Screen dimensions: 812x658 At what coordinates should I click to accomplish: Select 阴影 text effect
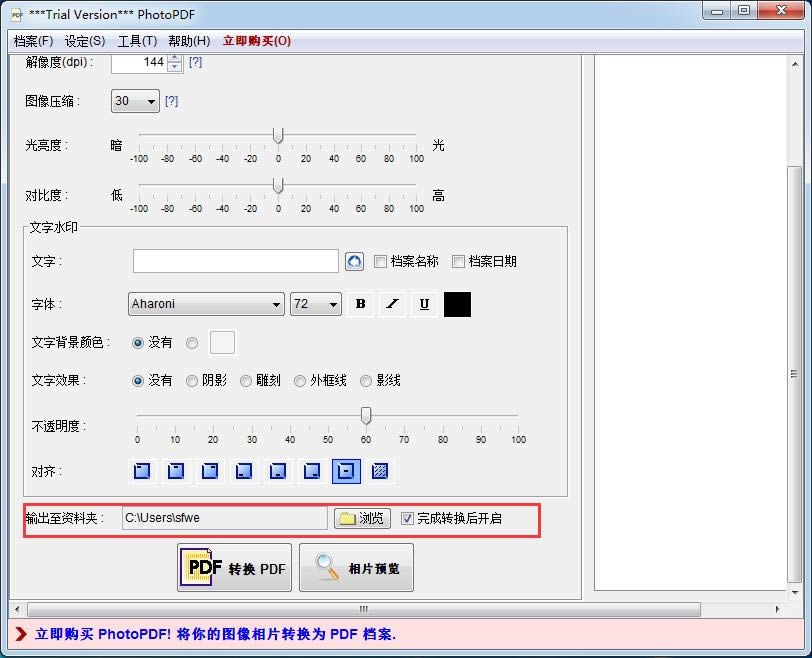click(x=192, y=381)
